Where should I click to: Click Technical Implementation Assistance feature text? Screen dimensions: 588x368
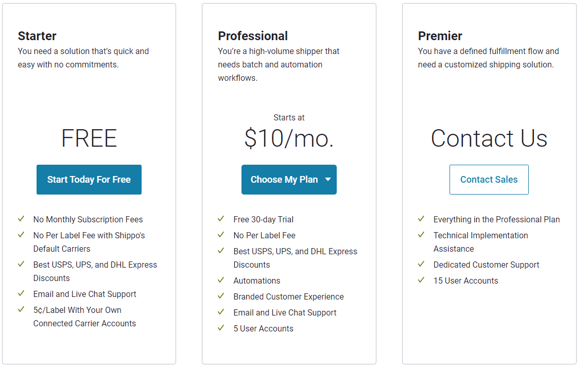click(481, 242)
